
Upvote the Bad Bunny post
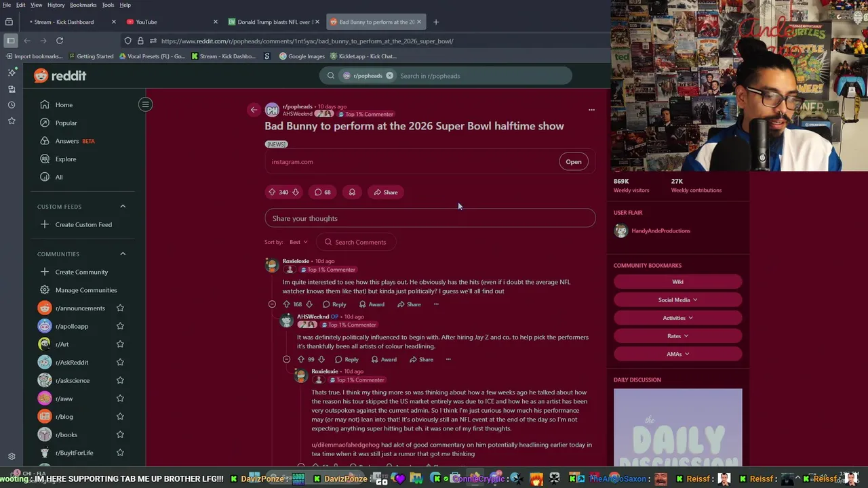pyautogui.click(x=272, y=192)
